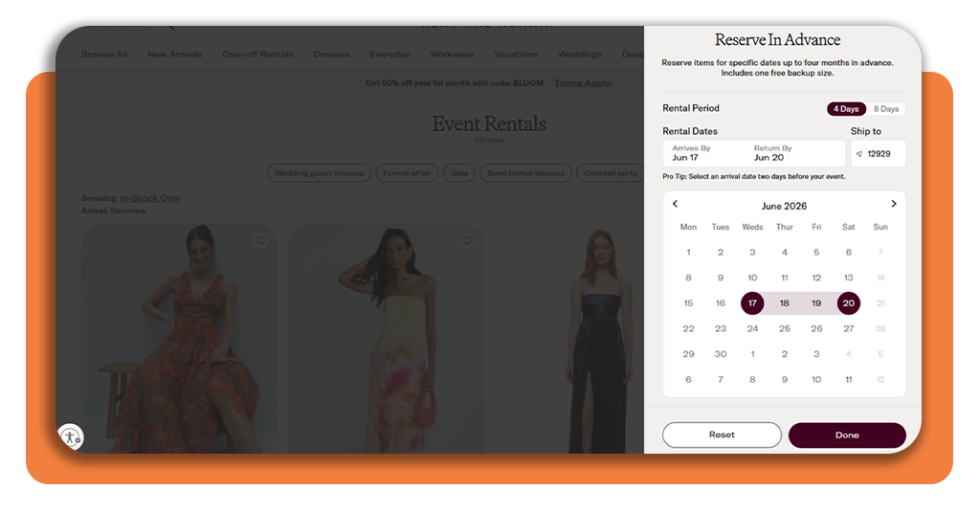The image size is (980, 513).
Task: Advance calendar to next month
Action: pos(894,204)
